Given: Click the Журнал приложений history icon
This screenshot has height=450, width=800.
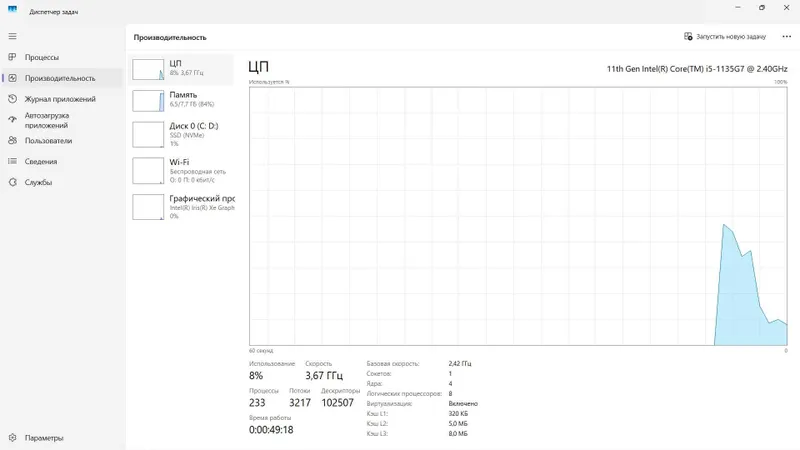Looking at the screenshot, I should click(12, 99).
